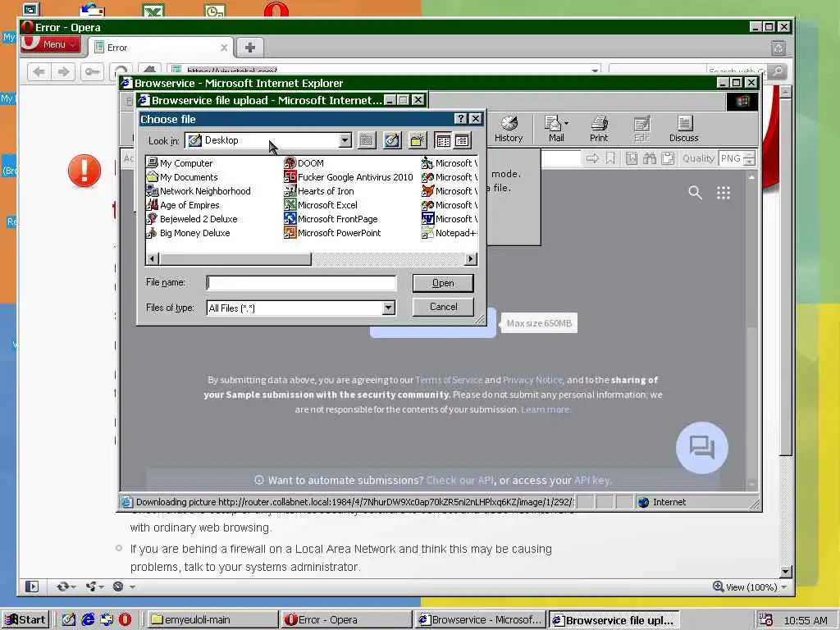Click View Desktop button in Choose file
This screenshot has width=840, height=630.
(392, 140)
